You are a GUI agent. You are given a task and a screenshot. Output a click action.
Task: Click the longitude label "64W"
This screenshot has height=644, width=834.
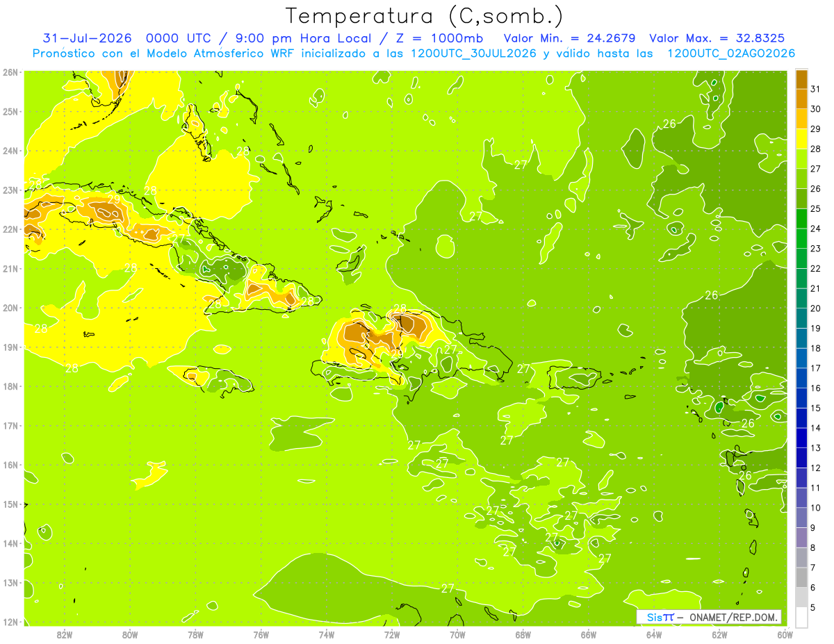point(654,634)
